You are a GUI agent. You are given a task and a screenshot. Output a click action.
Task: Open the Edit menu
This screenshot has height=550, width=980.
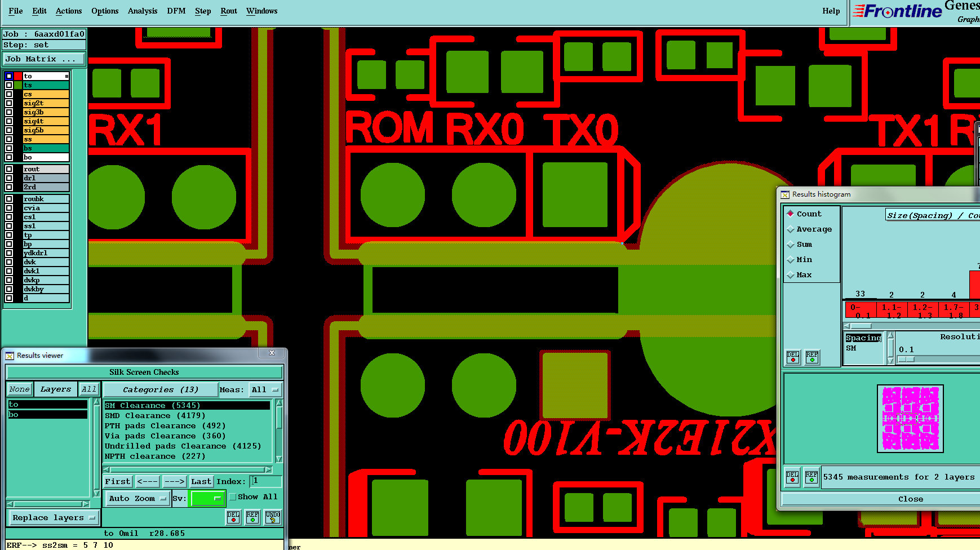tap(39, 11)
